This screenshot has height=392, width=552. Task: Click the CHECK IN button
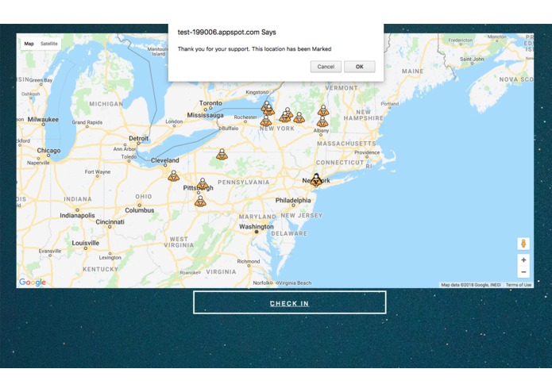click(289, 302)
